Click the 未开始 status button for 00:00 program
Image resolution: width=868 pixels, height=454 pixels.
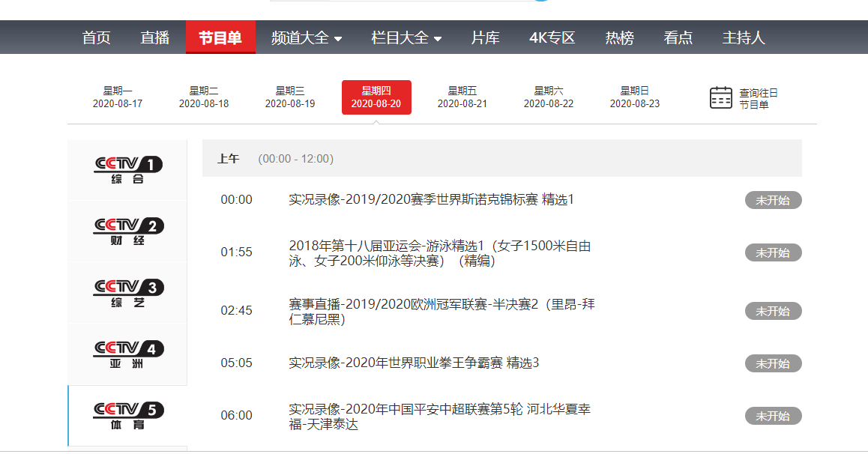773,199
